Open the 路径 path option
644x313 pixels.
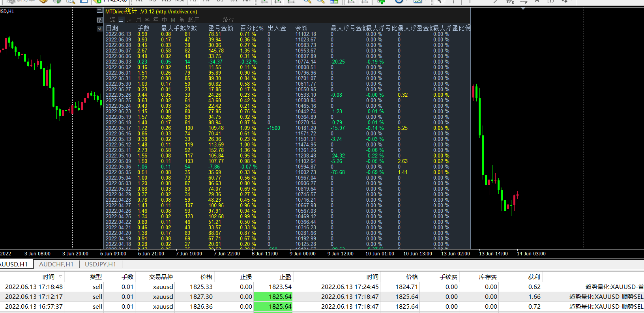coord(228,20)
